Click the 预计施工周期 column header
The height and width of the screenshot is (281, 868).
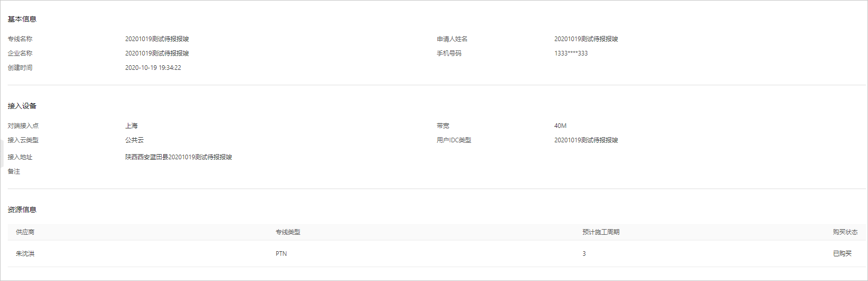point(601,232)
